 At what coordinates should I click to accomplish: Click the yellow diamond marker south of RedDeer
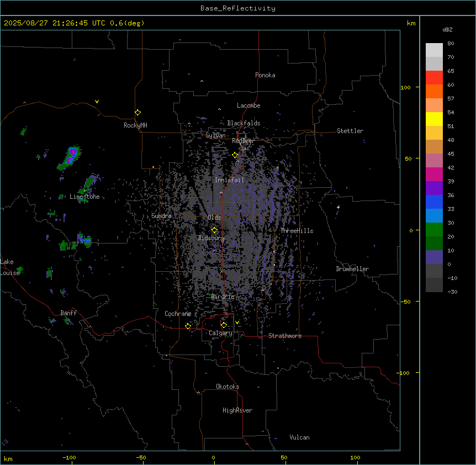(x=235, y=155)
